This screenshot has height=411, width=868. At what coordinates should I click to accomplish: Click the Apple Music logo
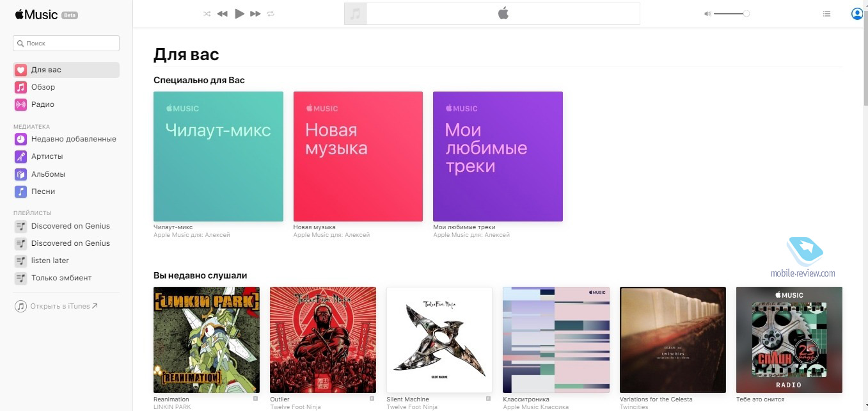click(36, 15)
